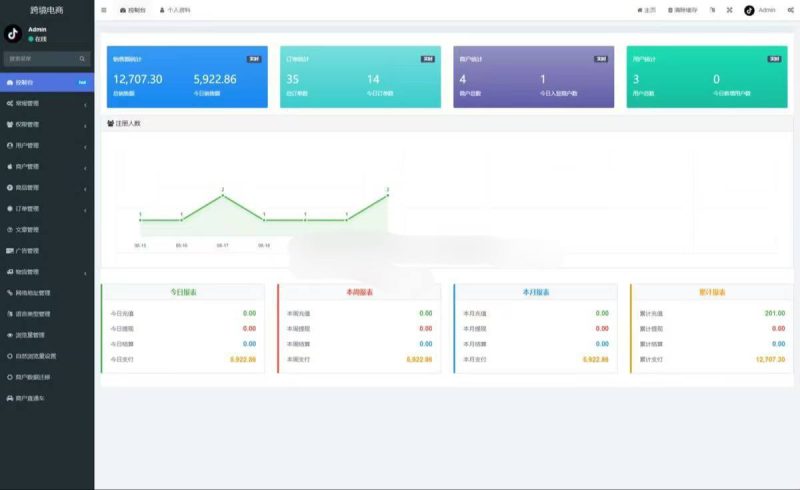Click the badge on the green users card
Image resolution: width=800 pixels, height=490 pixels.
point(774,59)
